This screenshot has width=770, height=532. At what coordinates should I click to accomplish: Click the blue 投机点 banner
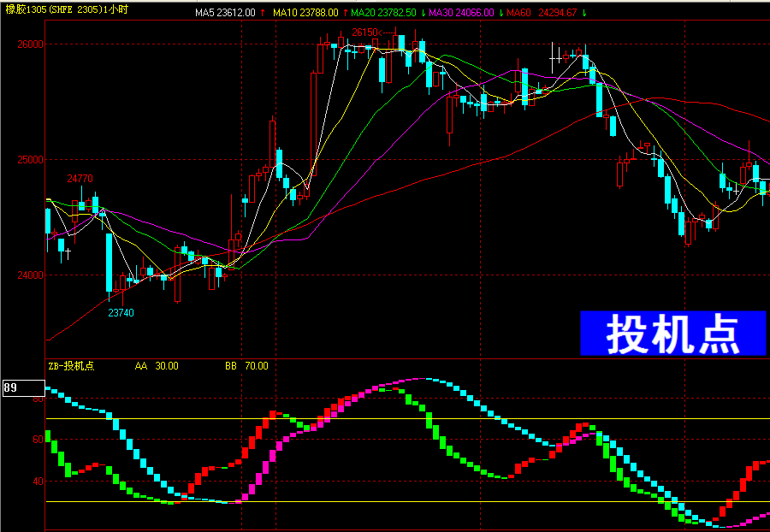coord(672,334)
